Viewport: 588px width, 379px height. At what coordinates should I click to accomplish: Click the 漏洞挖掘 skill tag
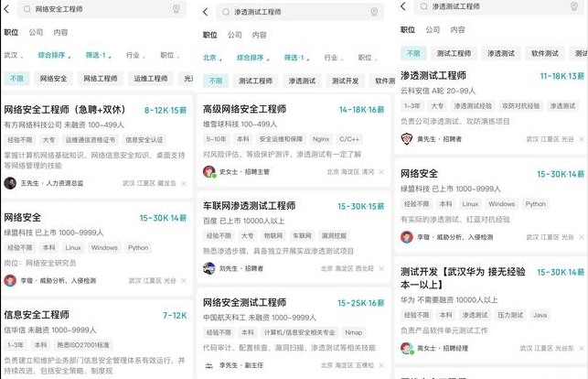click(334, 235)
